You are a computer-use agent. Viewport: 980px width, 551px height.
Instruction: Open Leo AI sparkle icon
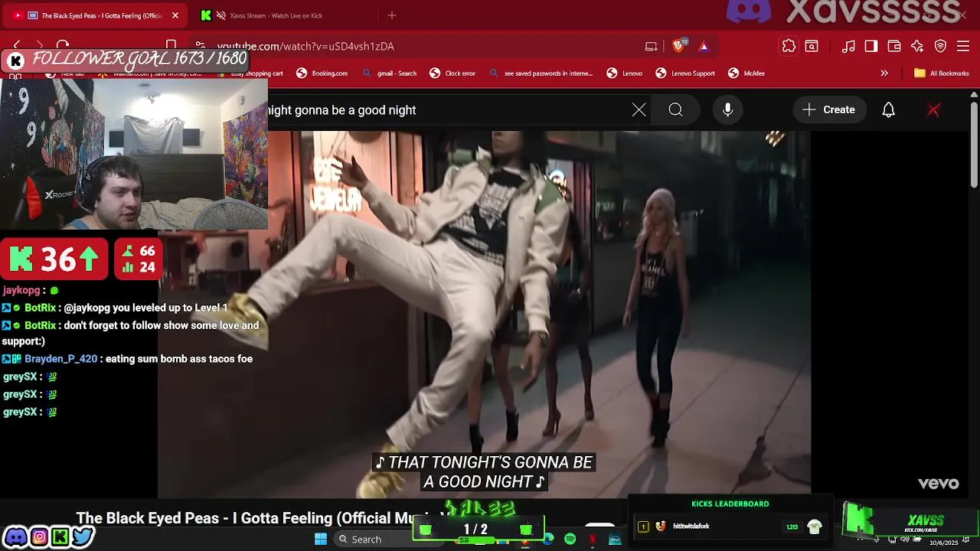coord(917,46)
